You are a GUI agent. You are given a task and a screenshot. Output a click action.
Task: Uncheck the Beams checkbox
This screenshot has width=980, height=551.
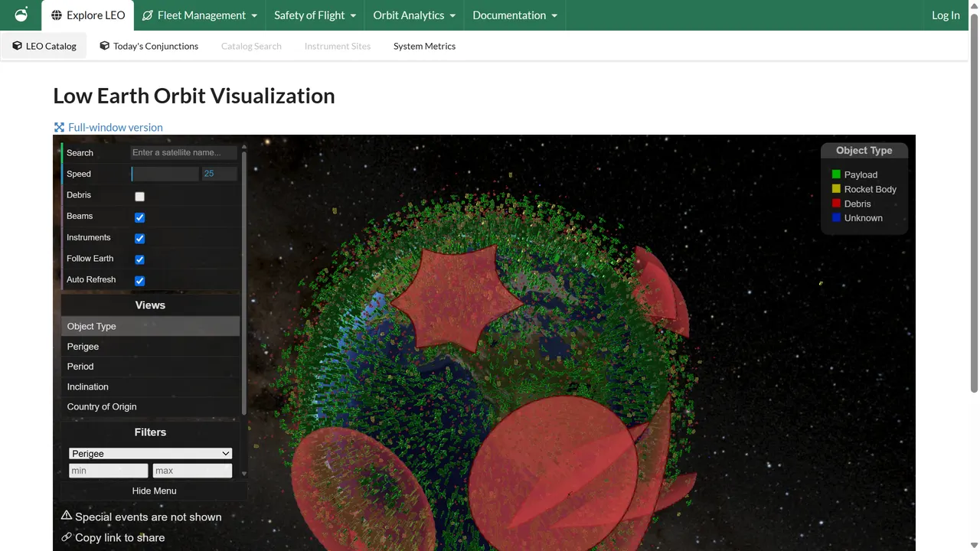point(139,217)
